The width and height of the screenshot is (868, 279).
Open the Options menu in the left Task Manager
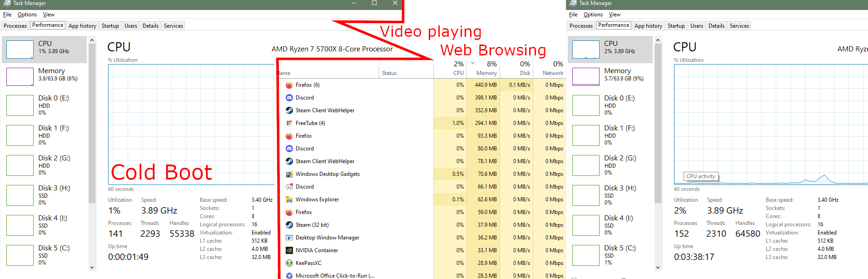pos(27,15)
